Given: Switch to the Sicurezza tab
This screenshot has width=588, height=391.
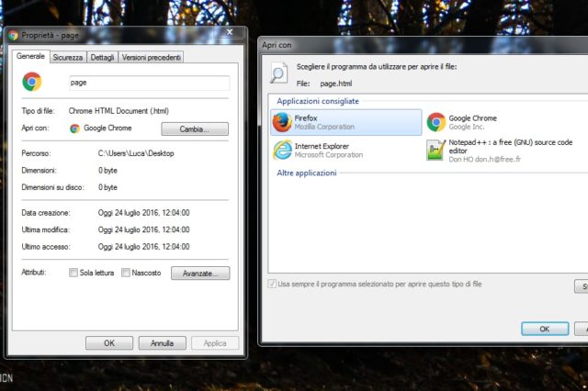Looking at the screenshot, I should [x=67, y=57].
